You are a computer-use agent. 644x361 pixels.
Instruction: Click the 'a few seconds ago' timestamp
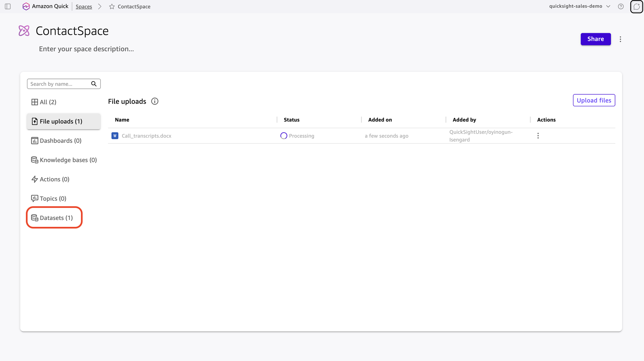pyautogui.click(x=387, y=136)
